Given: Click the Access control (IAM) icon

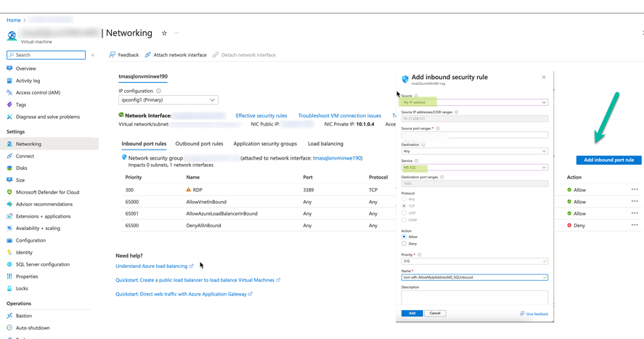Looking at the screenshot, I should pyautogui.click(x=9, y=92).
